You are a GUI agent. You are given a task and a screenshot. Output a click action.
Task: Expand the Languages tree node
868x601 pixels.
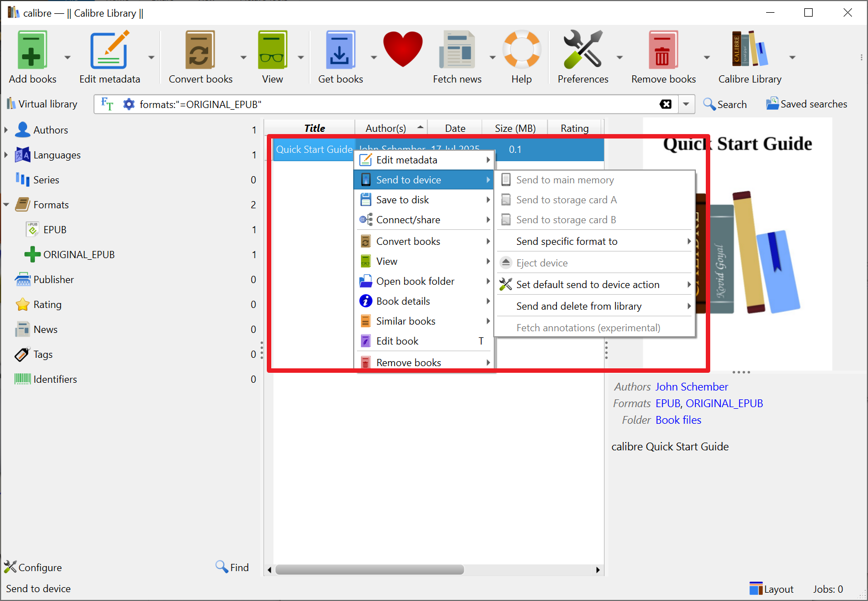(x=6, y=155)
